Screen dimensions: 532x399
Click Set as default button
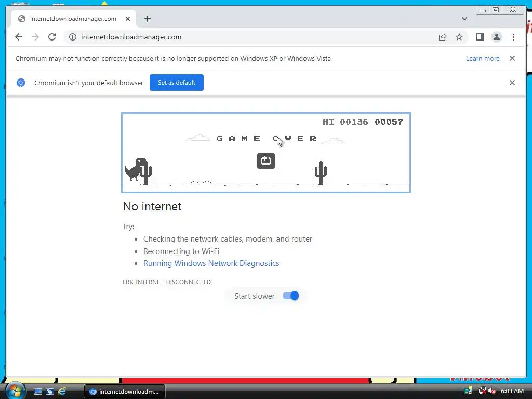click(177, 83)
